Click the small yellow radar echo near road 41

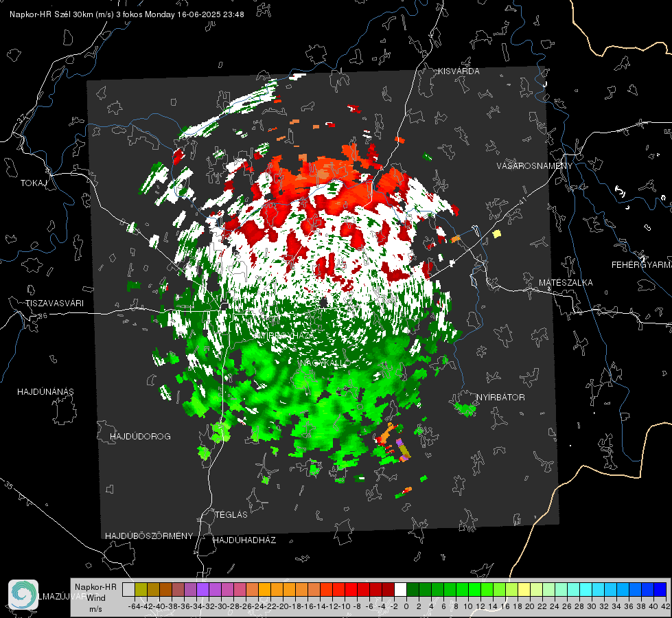coord(497,233)
